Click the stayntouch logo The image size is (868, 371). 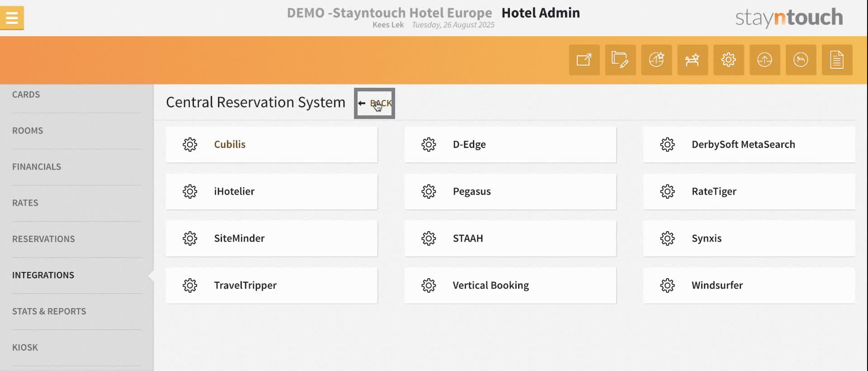pos(789,18)
